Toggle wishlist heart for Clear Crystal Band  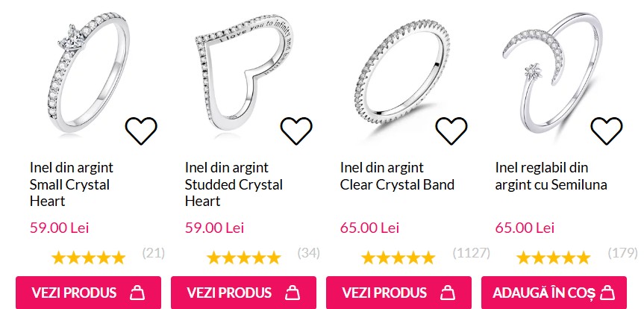click(x=451, y=131)
